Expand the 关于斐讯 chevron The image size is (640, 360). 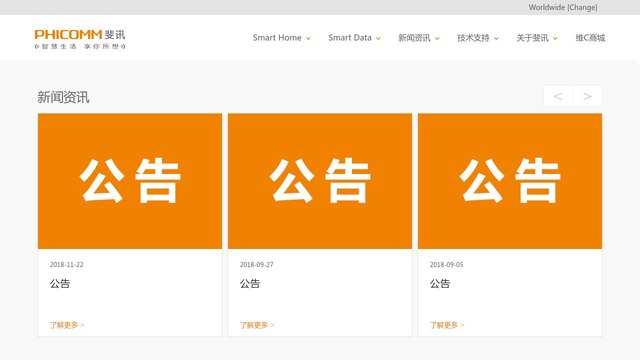pyautogui.click(x=555, y=38)
